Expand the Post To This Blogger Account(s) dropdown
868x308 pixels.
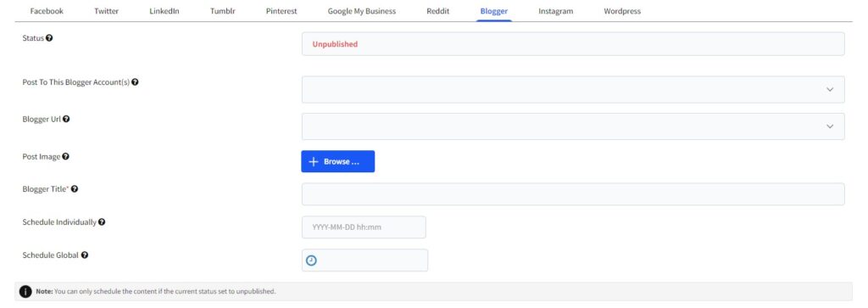point(573,89)
